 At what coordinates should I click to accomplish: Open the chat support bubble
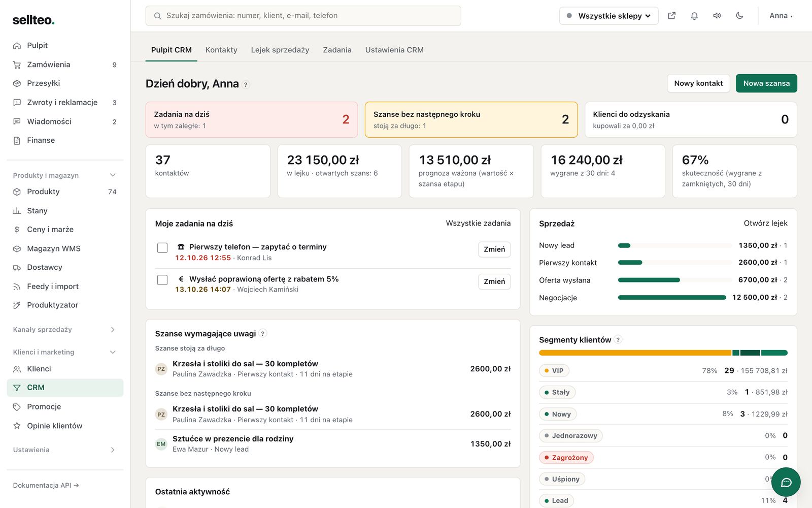(786, 482)
